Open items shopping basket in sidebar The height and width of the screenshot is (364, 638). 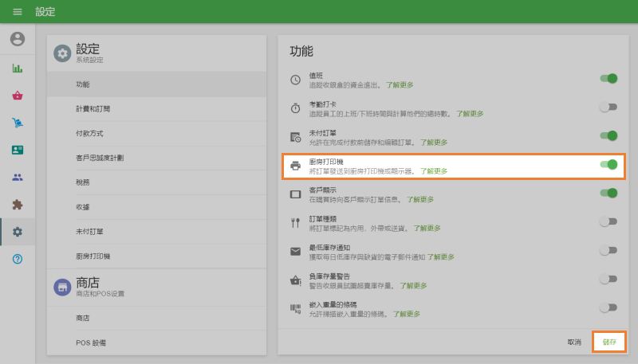point(18,96)
